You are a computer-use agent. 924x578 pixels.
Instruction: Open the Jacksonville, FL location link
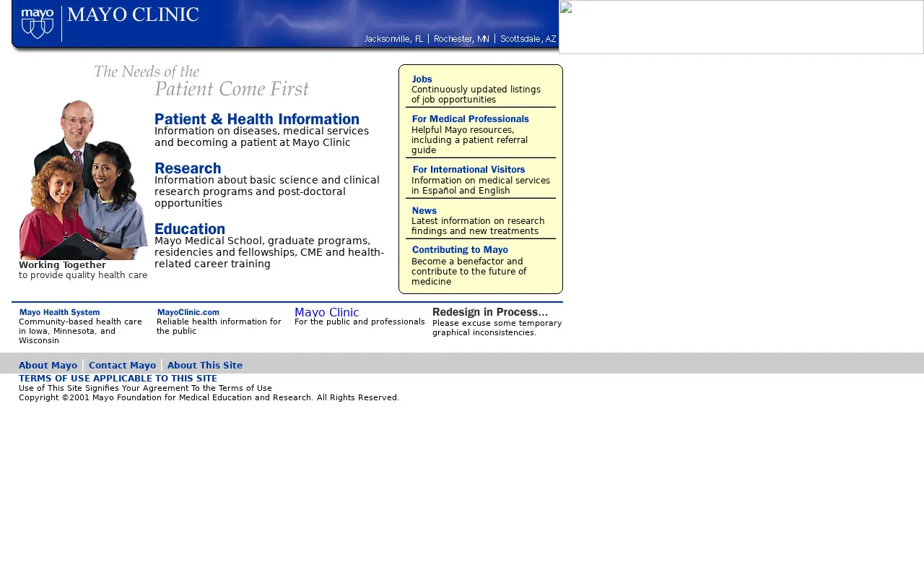[393, 39]
